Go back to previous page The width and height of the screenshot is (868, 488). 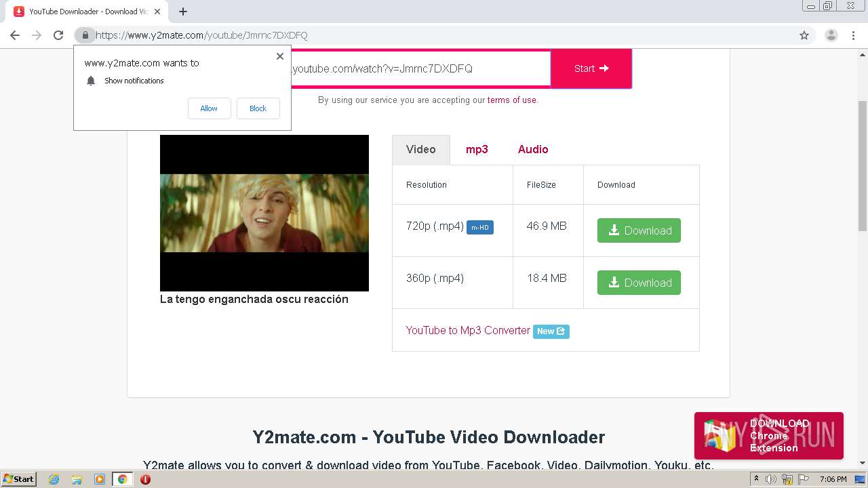(15, 35)
